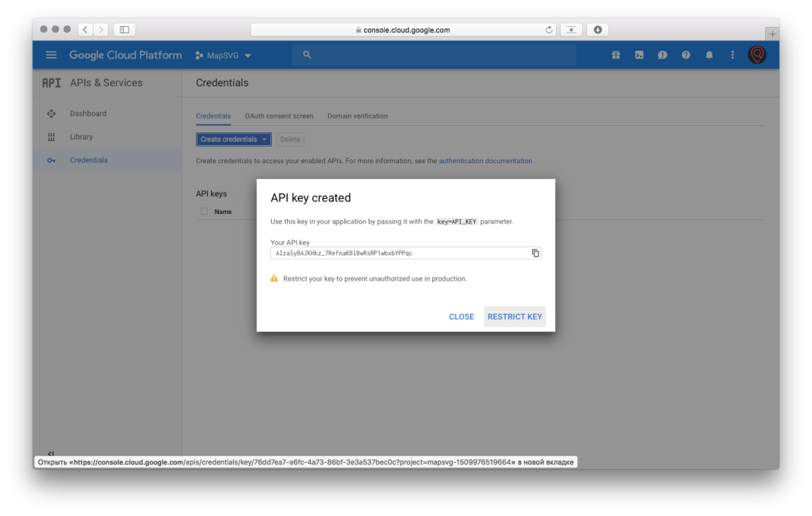The width and height of the screenshot is (812, 516).
Task: Switch to OAuth consent screen tab
Action: 279,116
